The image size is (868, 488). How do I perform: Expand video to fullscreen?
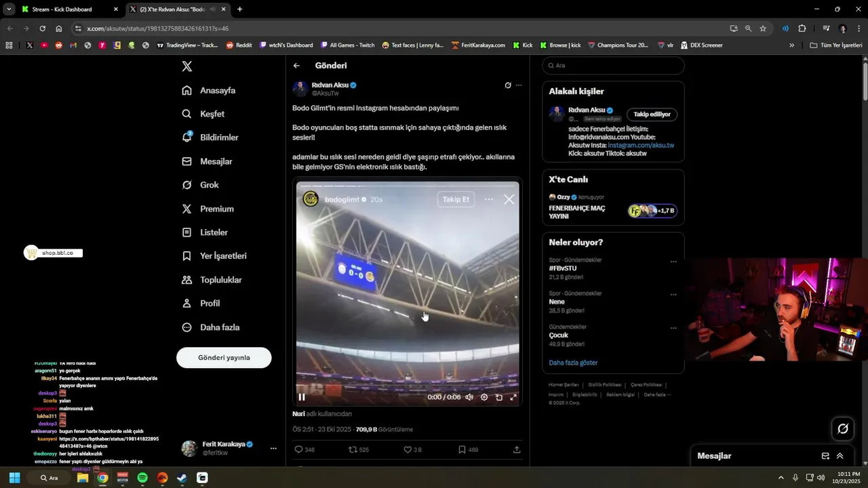click(x=513, y=397)
